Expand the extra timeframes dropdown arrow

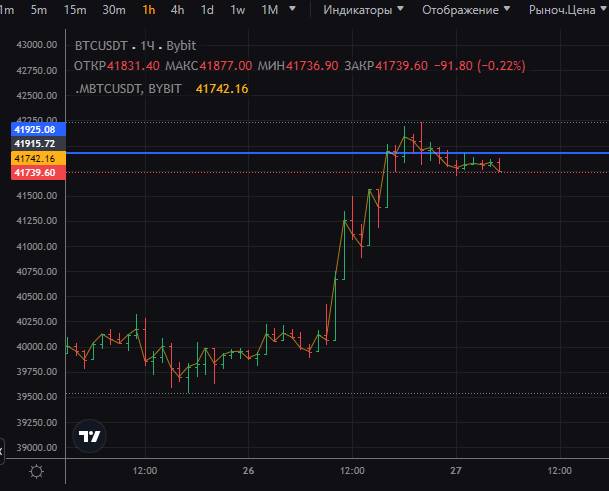point(292,9)
